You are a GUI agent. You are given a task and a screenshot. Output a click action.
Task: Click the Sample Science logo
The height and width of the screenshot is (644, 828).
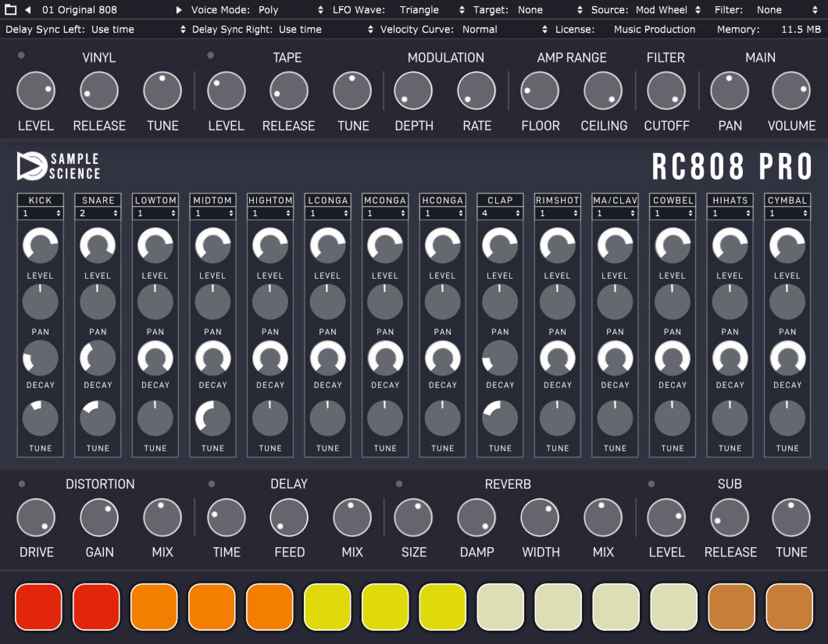(x=59, y=166)
